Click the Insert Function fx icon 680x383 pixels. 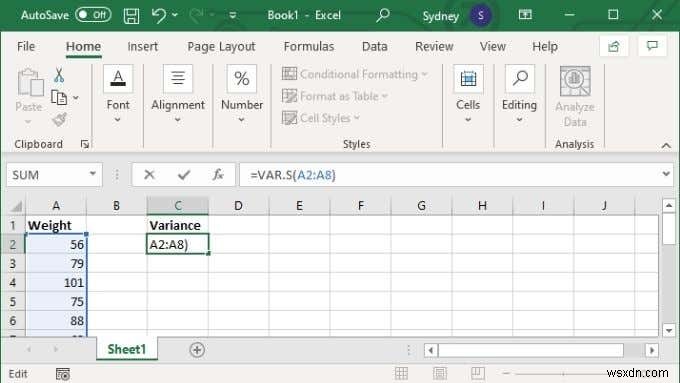coord(218,175)
